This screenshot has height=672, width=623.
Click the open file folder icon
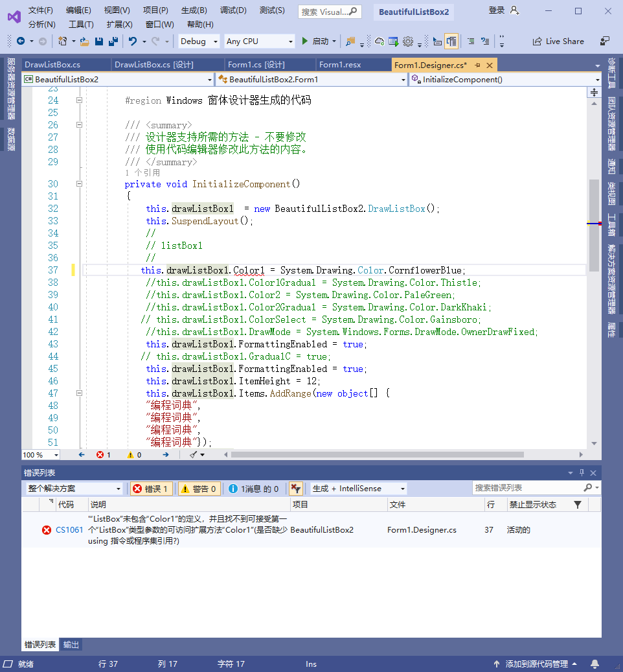coord(84,41)
